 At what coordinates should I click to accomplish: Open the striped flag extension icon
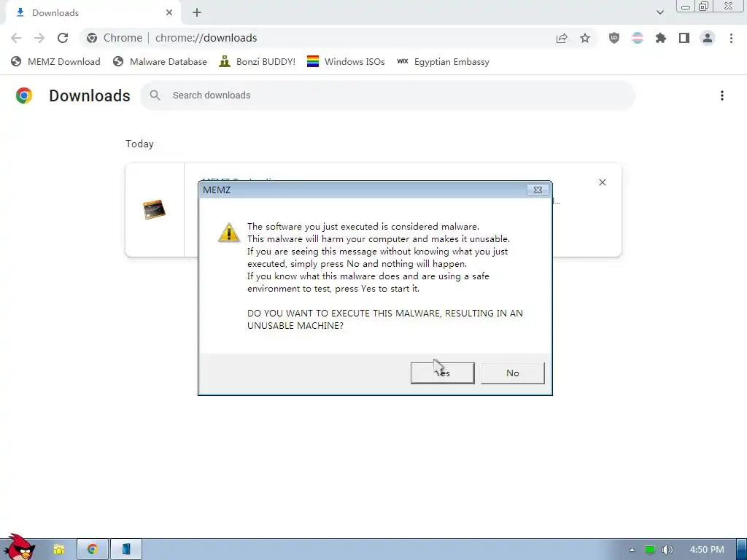638,38
